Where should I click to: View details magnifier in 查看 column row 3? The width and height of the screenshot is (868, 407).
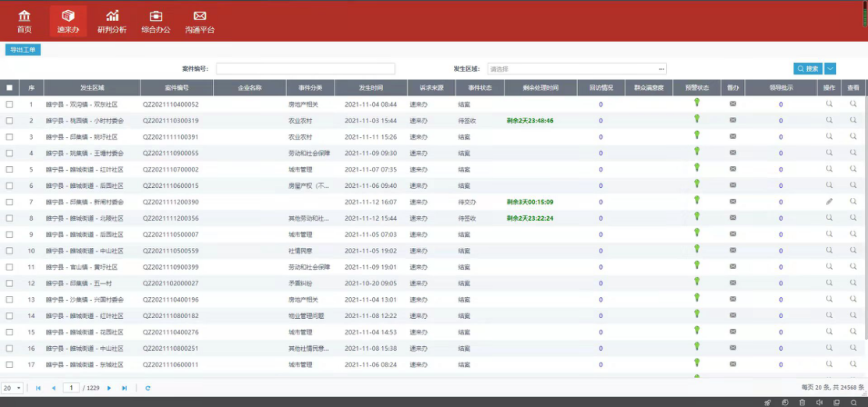click(x=853, y=136)
